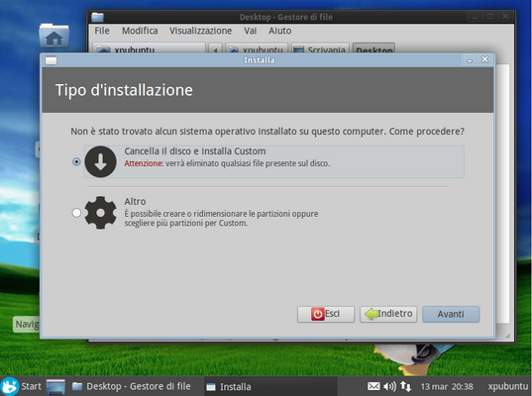Open the mail envelope tray icon
Viewport: 532px width, 396px height.
tap(373, 386)
